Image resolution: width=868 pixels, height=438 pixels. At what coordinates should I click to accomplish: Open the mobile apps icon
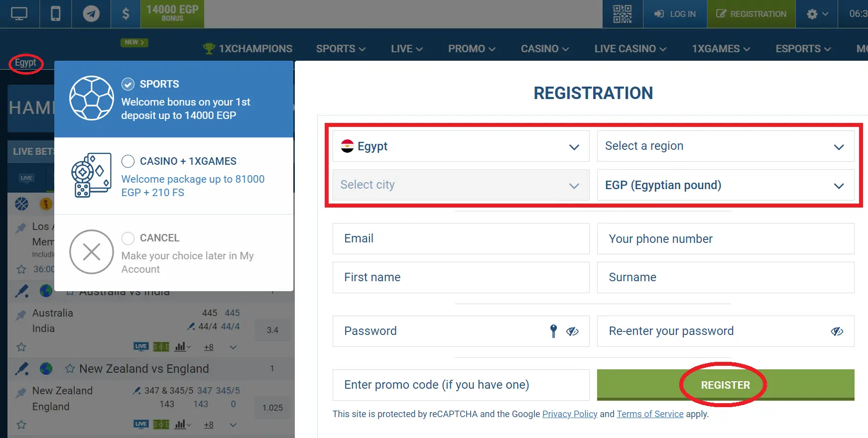[x=55, y=13]
